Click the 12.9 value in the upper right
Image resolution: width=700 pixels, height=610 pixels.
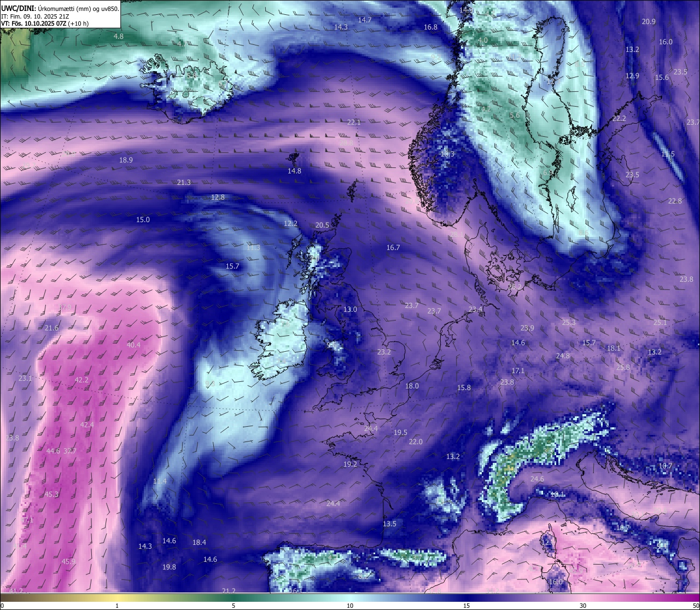click(632, 76)
